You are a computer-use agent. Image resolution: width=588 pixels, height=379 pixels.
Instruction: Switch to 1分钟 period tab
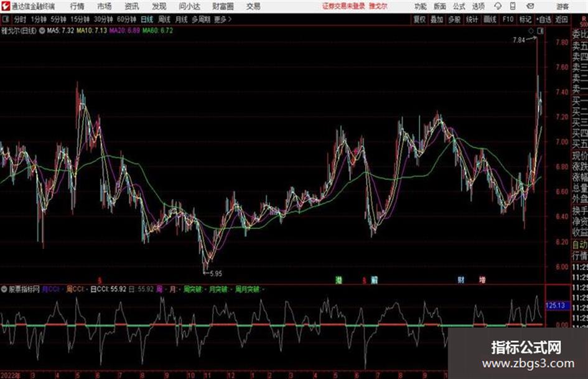[x=39, y=19]
